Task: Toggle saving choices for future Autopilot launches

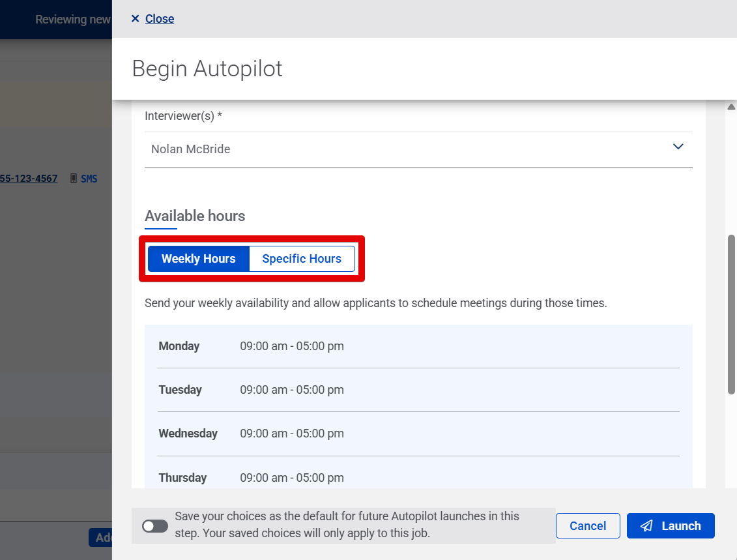Action: point(154,525)
